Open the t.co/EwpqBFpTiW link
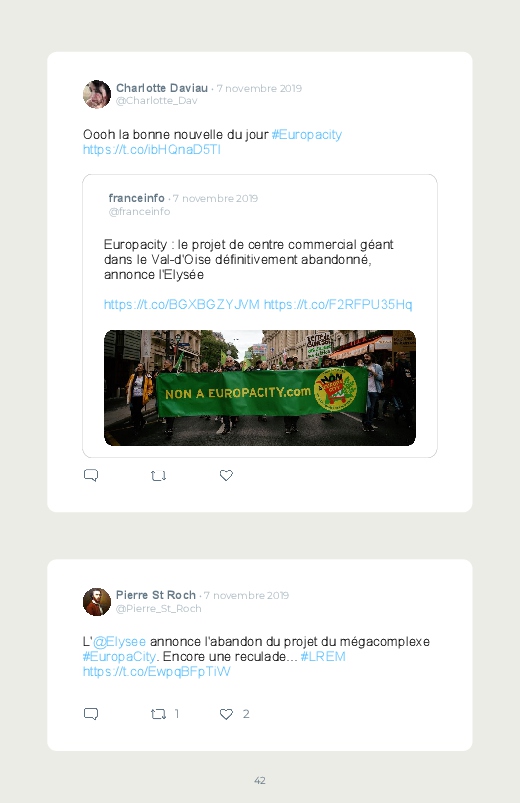Screen dimensions: 520x803 (x=157, y=671)
